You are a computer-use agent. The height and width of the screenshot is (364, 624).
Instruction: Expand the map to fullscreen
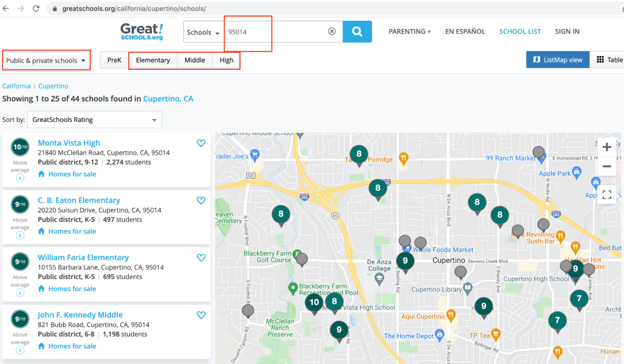click(607, 195)
